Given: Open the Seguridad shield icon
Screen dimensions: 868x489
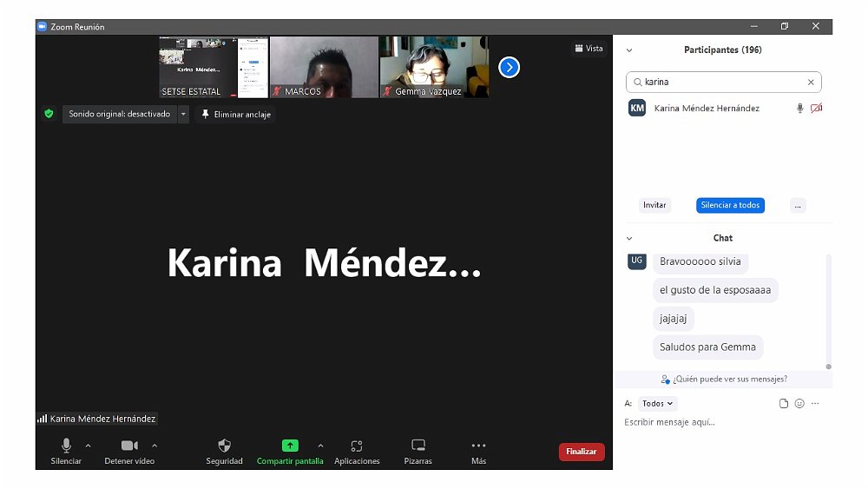Looking at the screenshot, I should pos(224,446).
